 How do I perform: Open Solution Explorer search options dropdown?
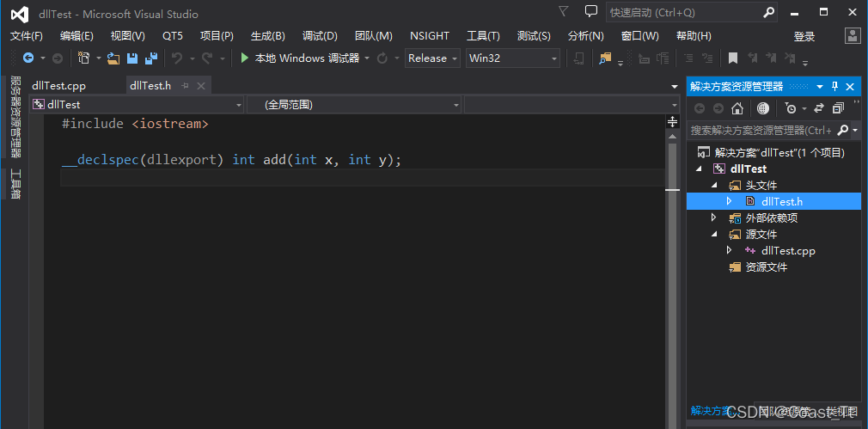tap(855, 130)
